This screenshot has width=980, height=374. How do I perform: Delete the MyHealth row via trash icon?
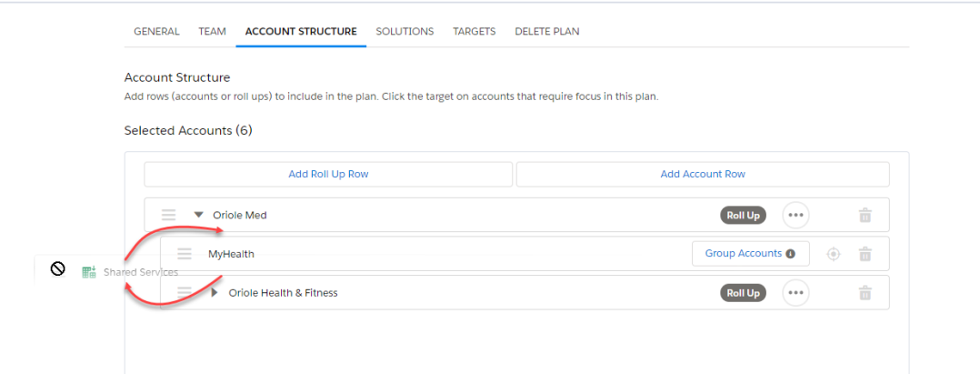pos(865,255)
